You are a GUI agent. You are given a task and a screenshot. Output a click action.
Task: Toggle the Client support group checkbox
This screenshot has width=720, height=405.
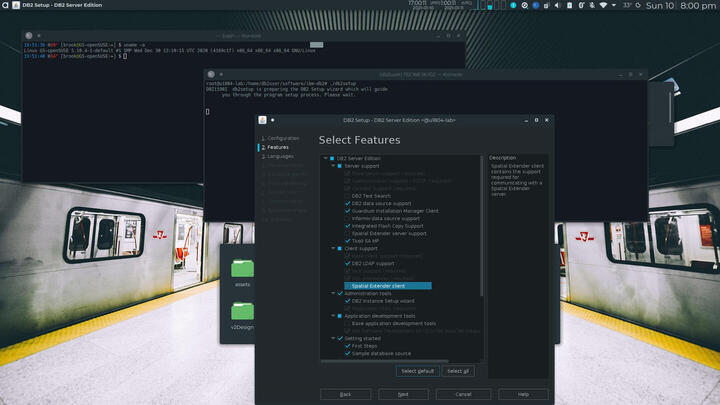tap(340, 248)
